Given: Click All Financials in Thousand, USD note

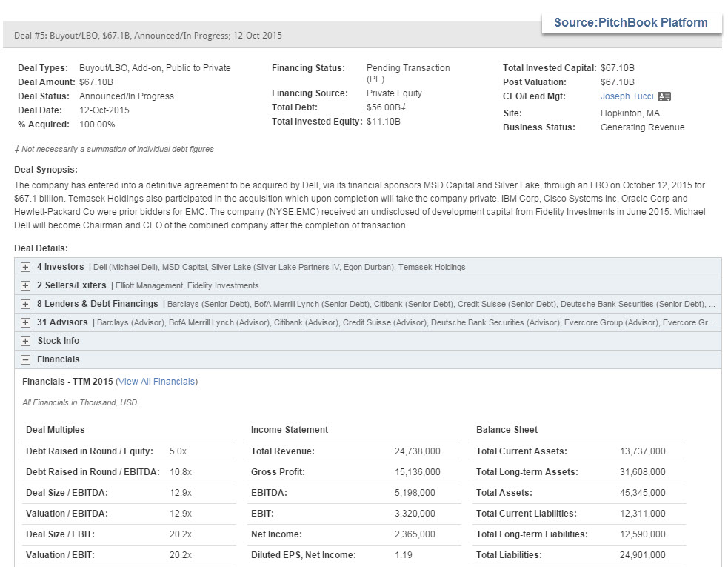Looking at the screenshot, I should pyautogui.click(x=80, y=402).
